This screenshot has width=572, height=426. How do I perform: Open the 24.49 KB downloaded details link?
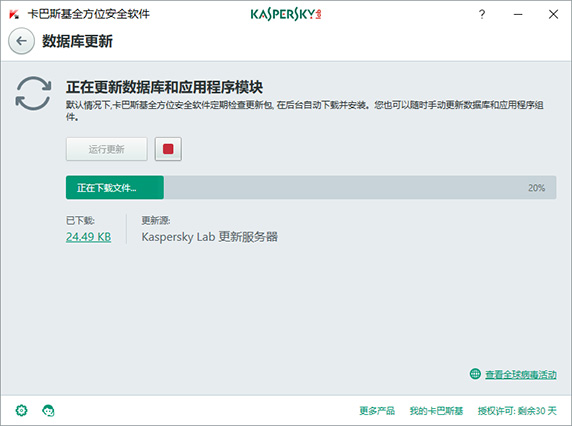click(x=89, y=237)
